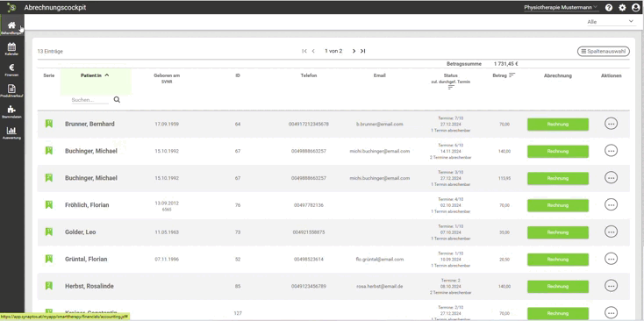Go to the next page of entries
This screenshot has width=644, height=321.
pos(354,52)
